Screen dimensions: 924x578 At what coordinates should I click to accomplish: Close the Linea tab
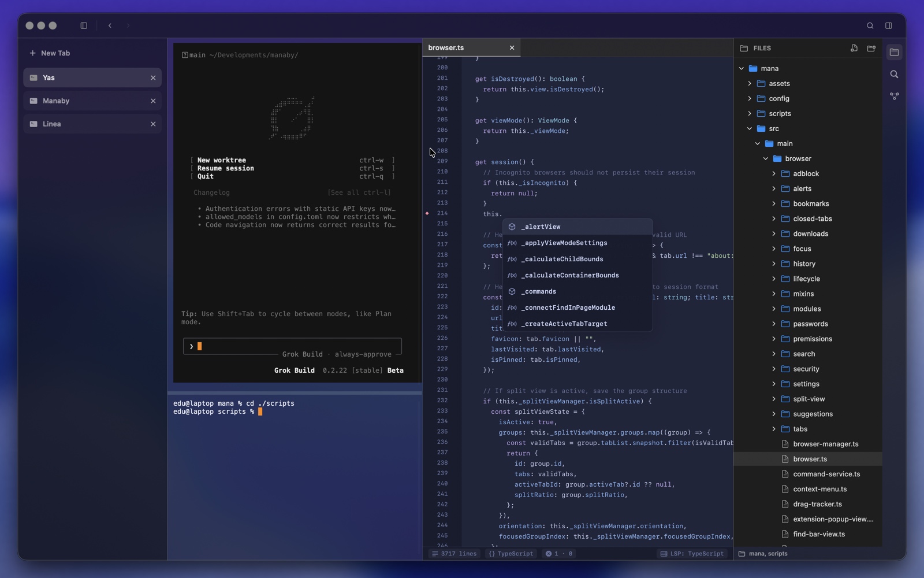click(x=153, y=124)
